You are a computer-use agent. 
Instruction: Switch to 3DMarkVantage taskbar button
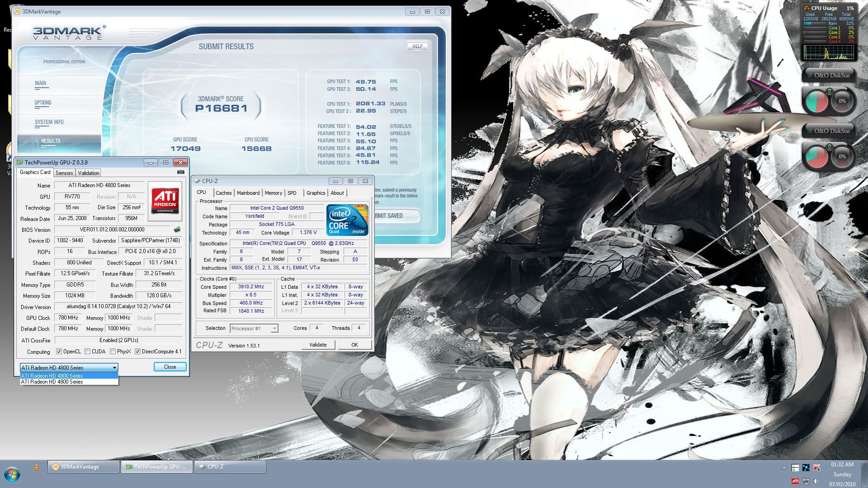click(x=84, y=467)
